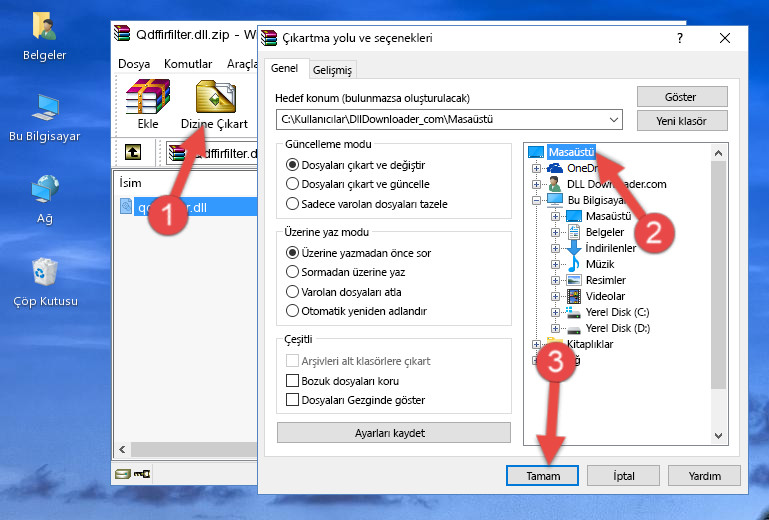Select Yerel Disk (D:) in the tree
Viewport: 769px width, 520px height.
tap(617, 328)
